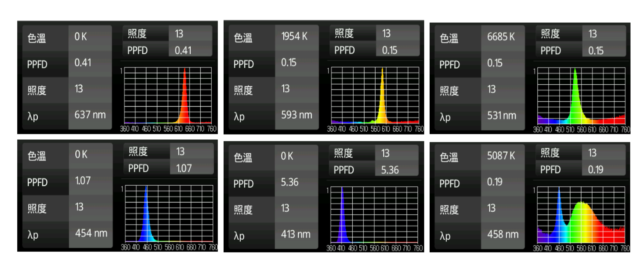Select the 0 K value in the 413 nm panel
This screenshot has height=262, width=644.
(x=287, y=156)
